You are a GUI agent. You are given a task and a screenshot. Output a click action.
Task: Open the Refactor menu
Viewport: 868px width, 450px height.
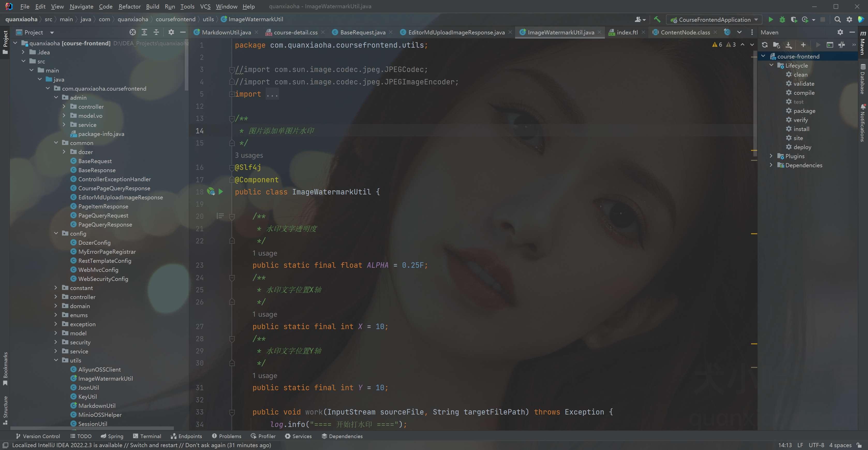[x=129, y=6]
